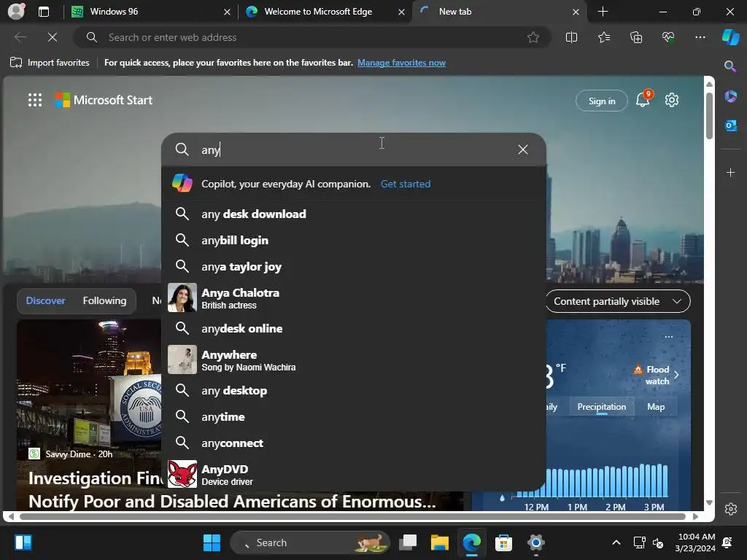This screenshot has height=560, width=747.
Task: Click the taskbar Search box
Action: click(309, 542)
